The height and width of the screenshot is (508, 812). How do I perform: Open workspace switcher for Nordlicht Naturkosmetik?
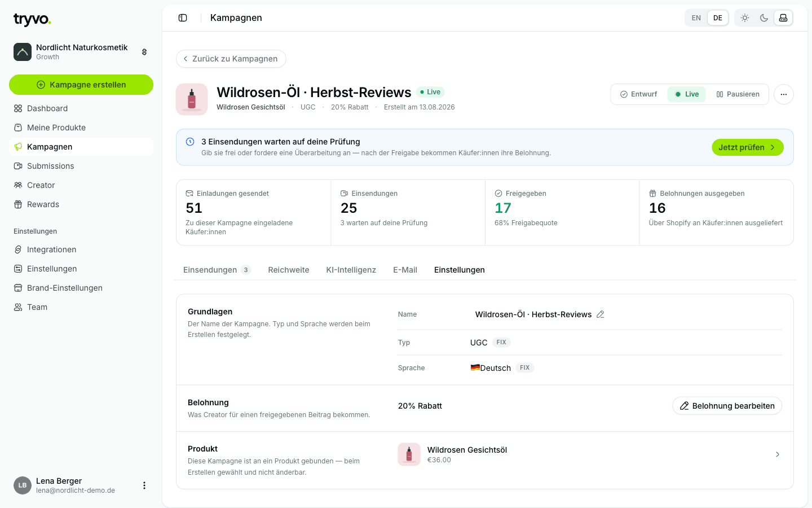(81, 52)
